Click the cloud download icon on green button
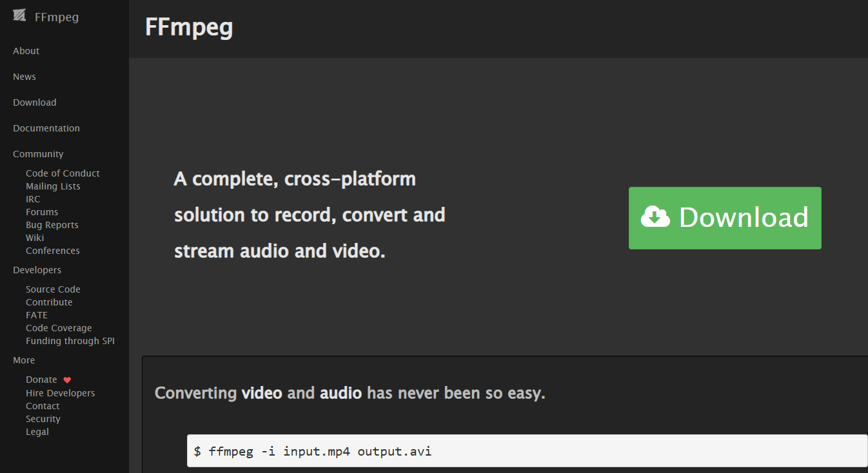 point(656,217)
